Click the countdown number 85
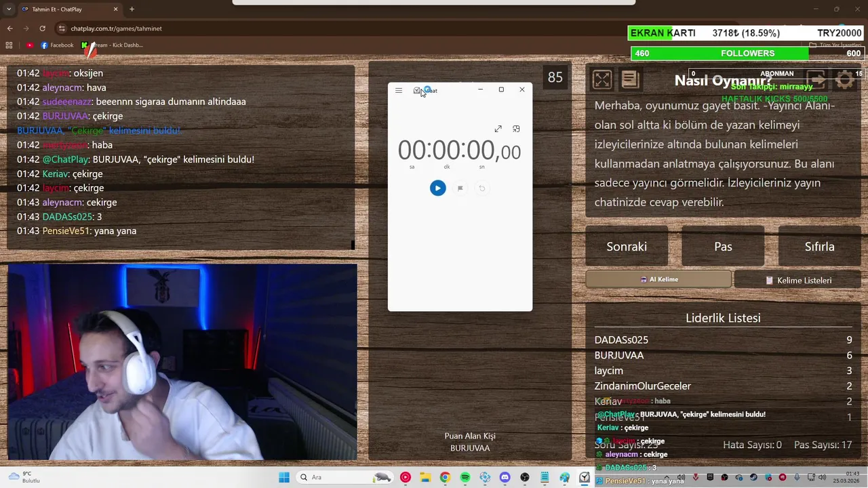Screen dimensions: 868x488 pyautogui.click(x=555, y=77)
